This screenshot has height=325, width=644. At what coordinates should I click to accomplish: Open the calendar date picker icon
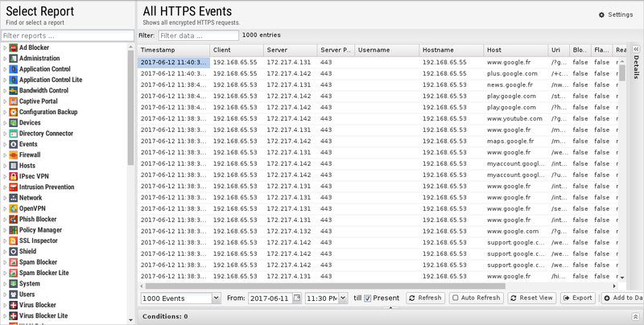(297, 298)
